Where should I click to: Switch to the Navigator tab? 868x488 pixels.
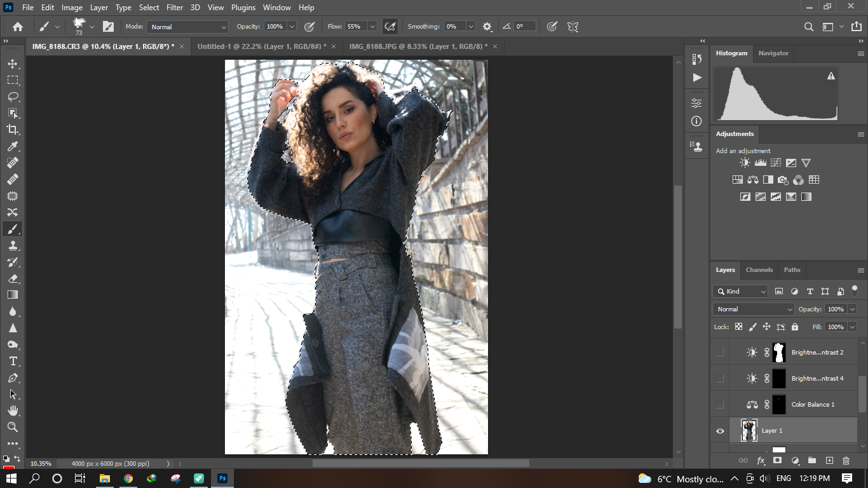point(773,53)
